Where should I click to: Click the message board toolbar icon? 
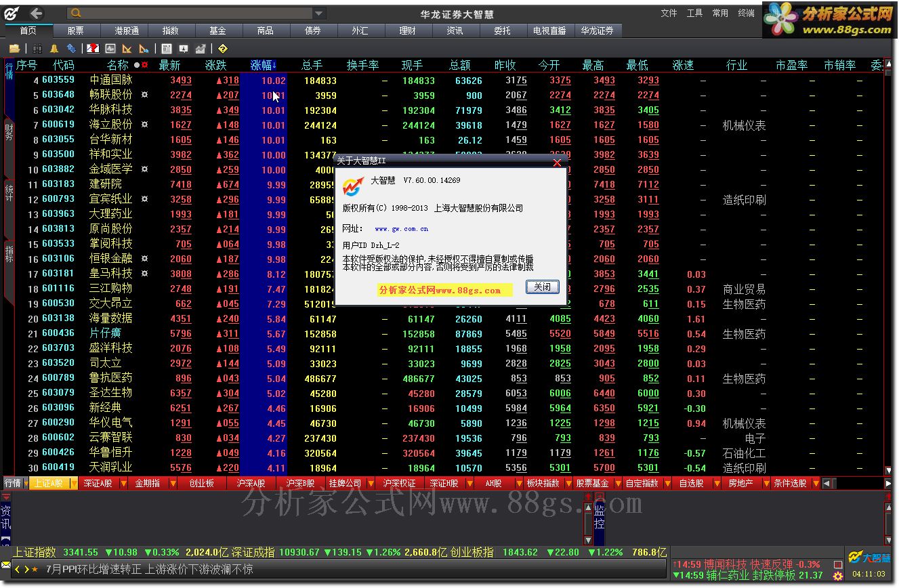click(x=184, y=49)
